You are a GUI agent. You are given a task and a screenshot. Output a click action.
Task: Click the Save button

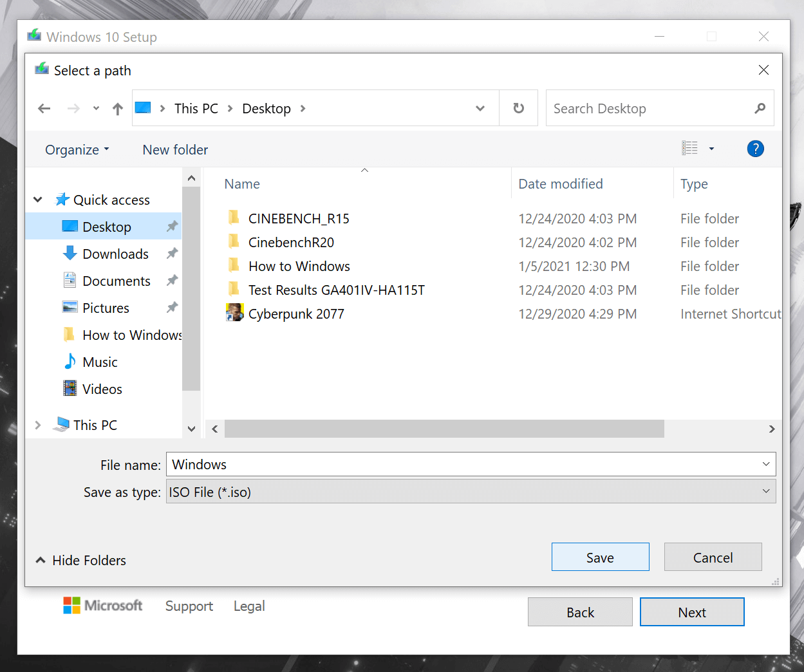600,557
